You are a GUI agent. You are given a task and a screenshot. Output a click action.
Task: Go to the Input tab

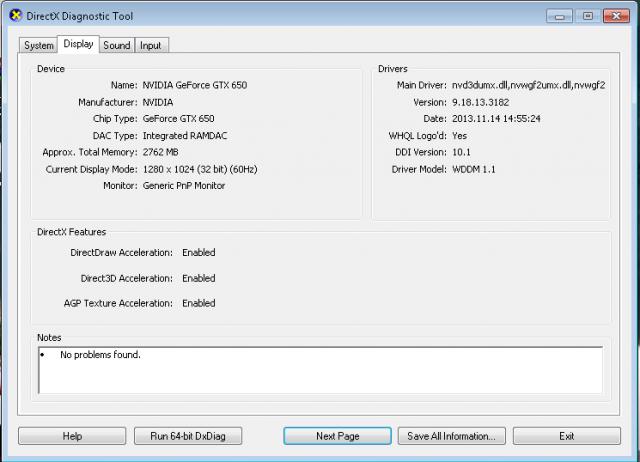(150, 45)
